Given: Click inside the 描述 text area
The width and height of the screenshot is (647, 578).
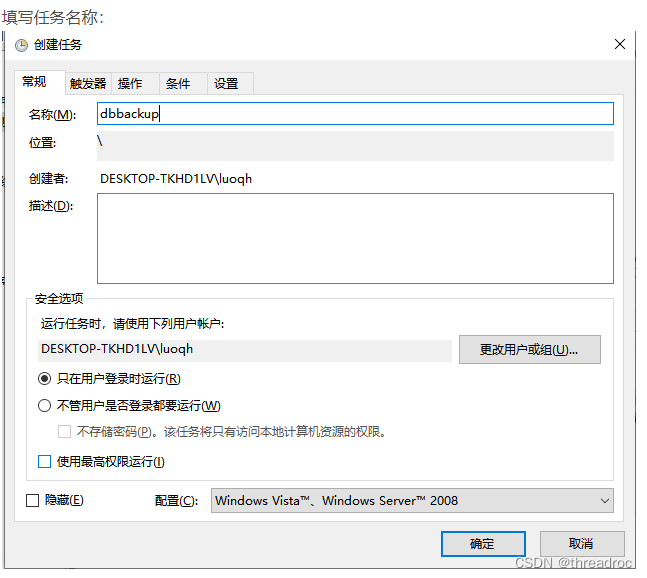Looking at the screenshot, I should coord(355,238).
